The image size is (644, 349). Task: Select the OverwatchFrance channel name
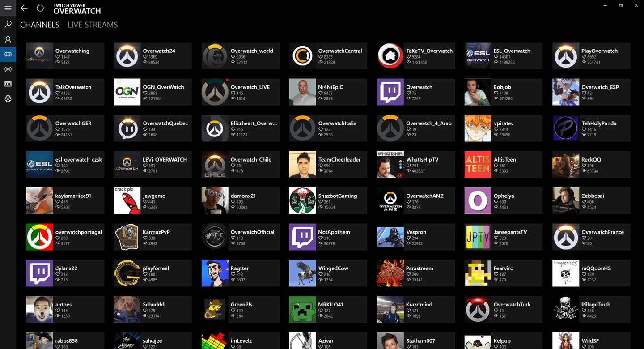[602, 232]
